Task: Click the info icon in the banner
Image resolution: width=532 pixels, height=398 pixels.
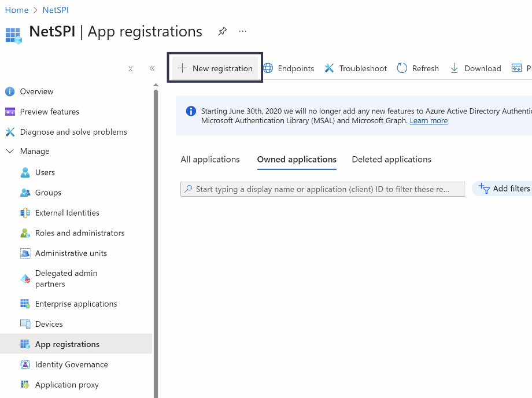Action: point(191,111)
